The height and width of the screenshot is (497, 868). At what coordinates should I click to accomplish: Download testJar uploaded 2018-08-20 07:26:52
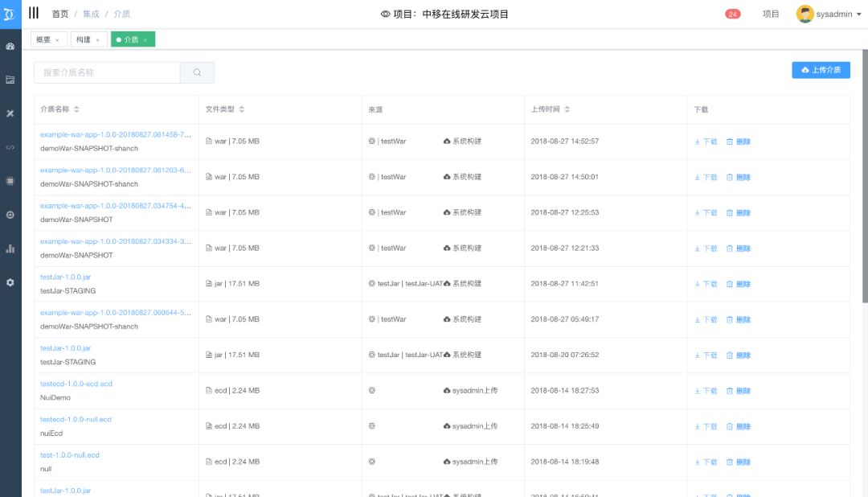706,355
